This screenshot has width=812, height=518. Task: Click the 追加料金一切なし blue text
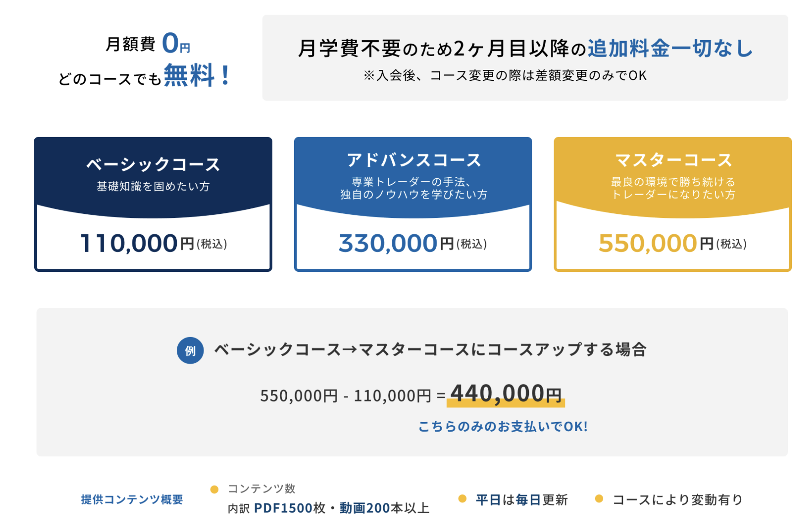(x=670, y=48)
